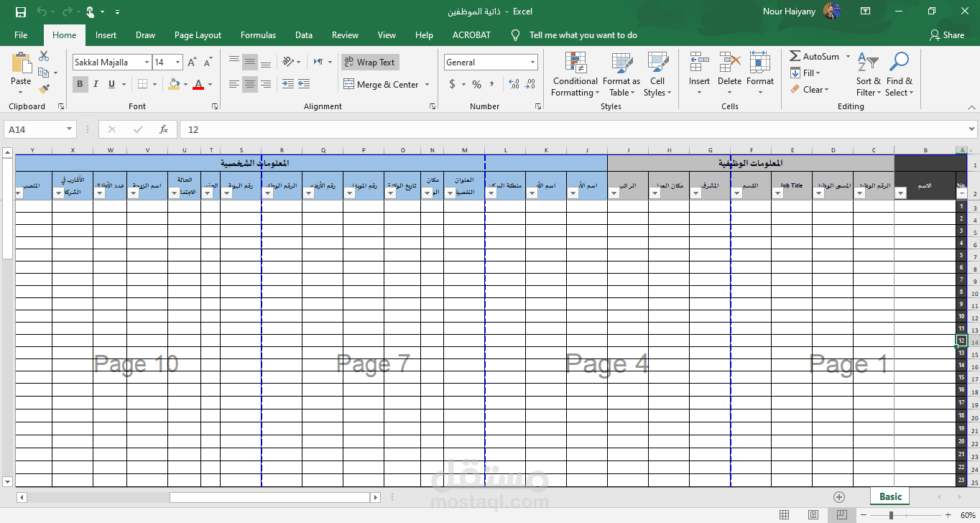Apply comma style format
Image resolution: width=980 pixels, height=523 pixels.
492,84
